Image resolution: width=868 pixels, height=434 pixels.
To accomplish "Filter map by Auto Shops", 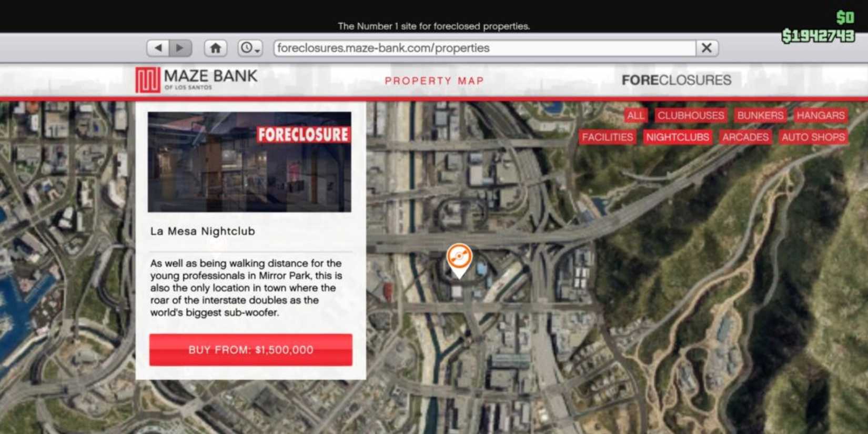I will 813,137.
